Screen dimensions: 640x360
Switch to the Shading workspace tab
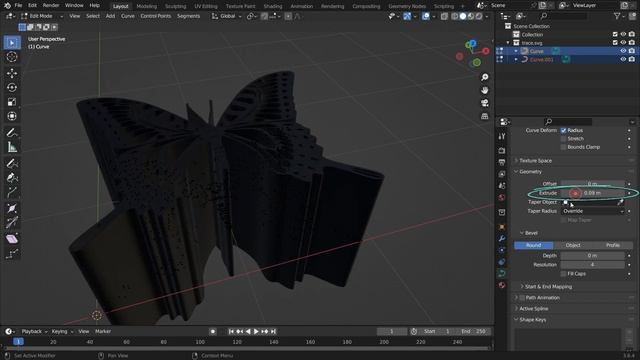point(273,6)
